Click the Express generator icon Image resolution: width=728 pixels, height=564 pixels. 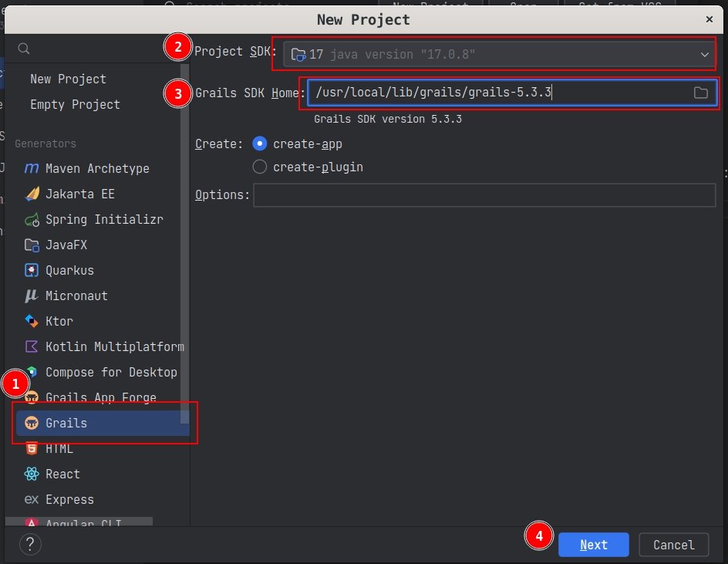[x=32, y=499]
